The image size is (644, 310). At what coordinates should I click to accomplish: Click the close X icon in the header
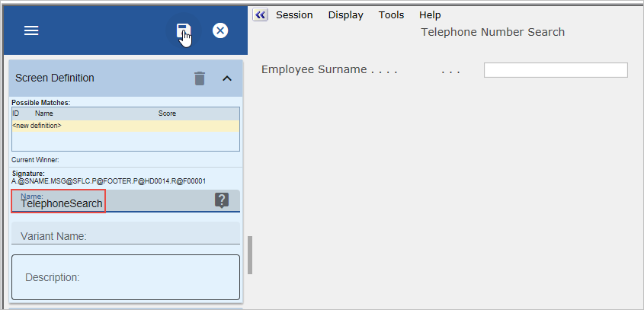[x=220, y=30]
